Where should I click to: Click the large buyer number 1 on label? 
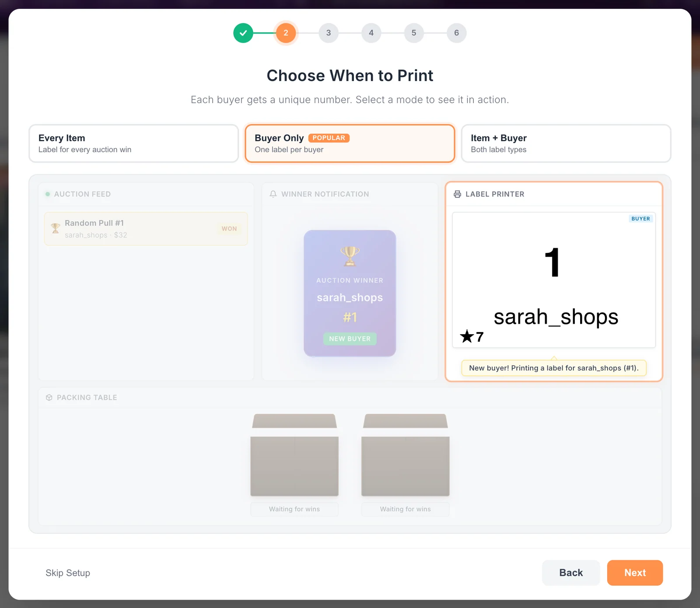(x=553, y=262)
